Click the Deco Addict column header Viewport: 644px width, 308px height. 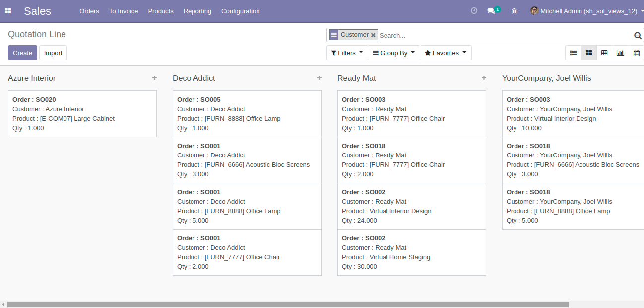pyautogui.click(x=194, y=78)
